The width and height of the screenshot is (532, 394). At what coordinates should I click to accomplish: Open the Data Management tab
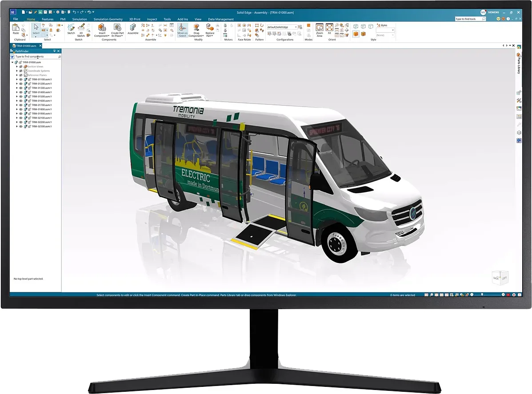[x=220, y=20]
